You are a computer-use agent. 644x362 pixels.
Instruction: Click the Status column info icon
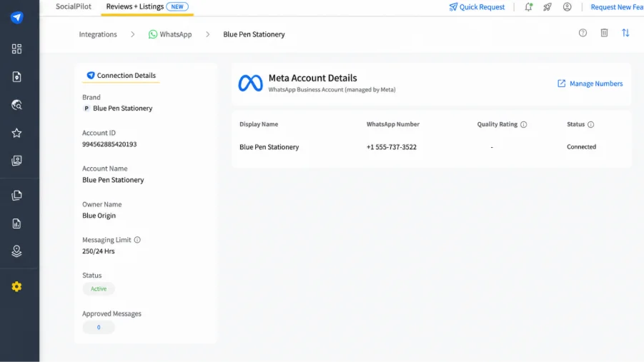click(590, 124)
